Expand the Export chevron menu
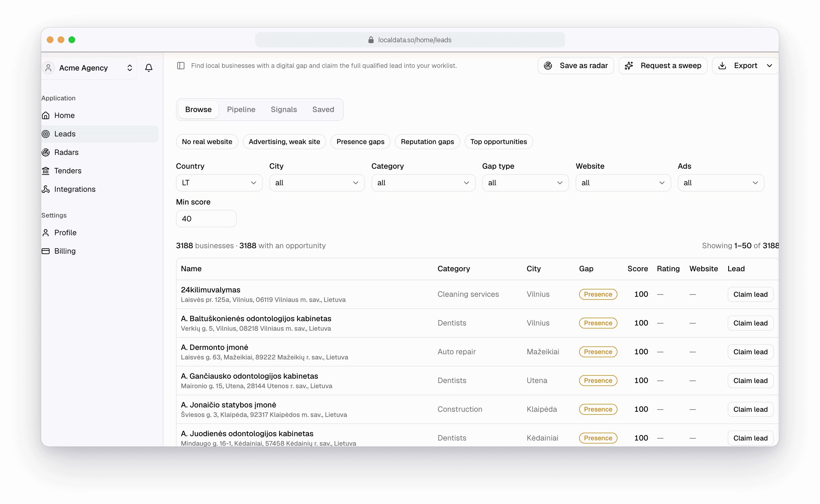Screen dimensions: 820x504 [769, 66]
